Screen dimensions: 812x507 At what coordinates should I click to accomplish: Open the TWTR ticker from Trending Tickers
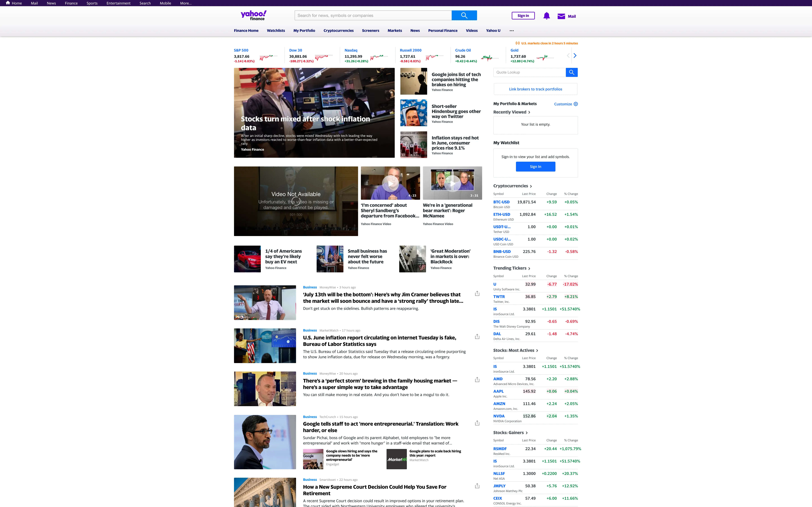pos(499,296)
